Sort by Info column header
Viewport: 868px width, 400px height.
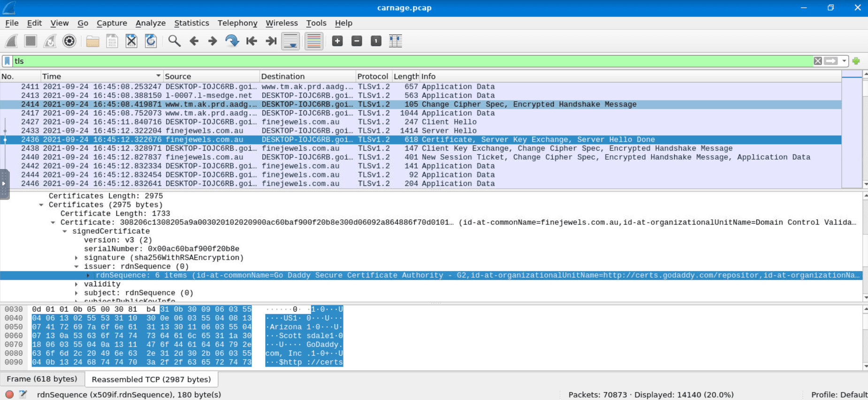[x=630, y=76]
